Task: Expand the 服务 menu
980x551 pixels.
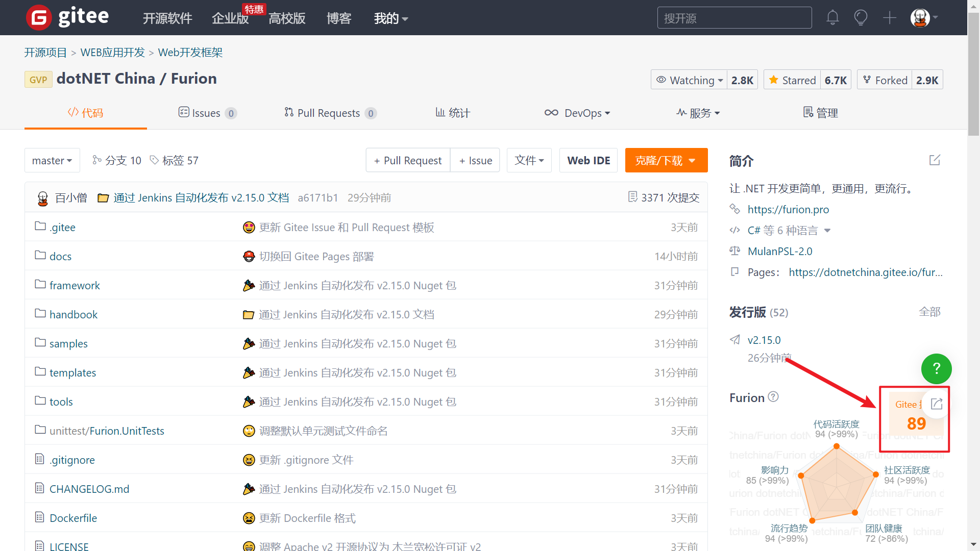Action: click(698, 113)
